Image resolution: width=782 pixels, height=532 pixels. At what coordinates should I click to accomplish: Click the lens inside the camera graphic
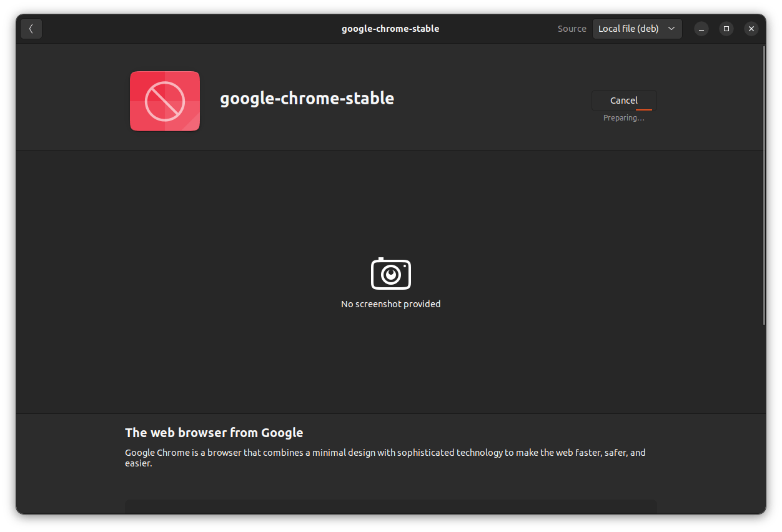coord(390,274)
